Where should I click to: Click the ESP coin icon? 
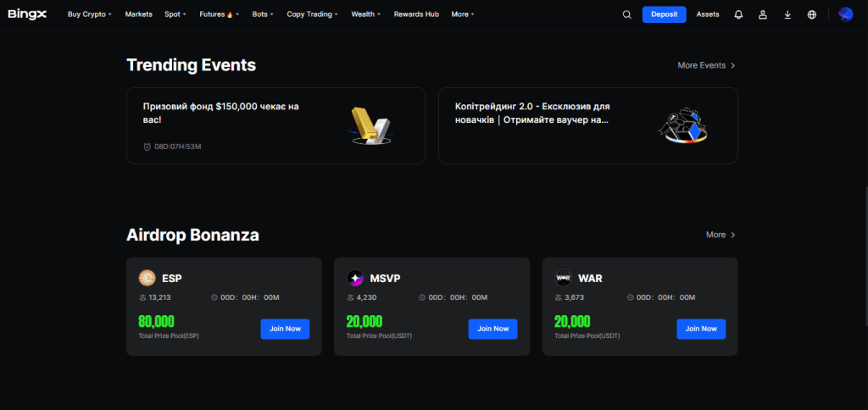click(147, 279)
